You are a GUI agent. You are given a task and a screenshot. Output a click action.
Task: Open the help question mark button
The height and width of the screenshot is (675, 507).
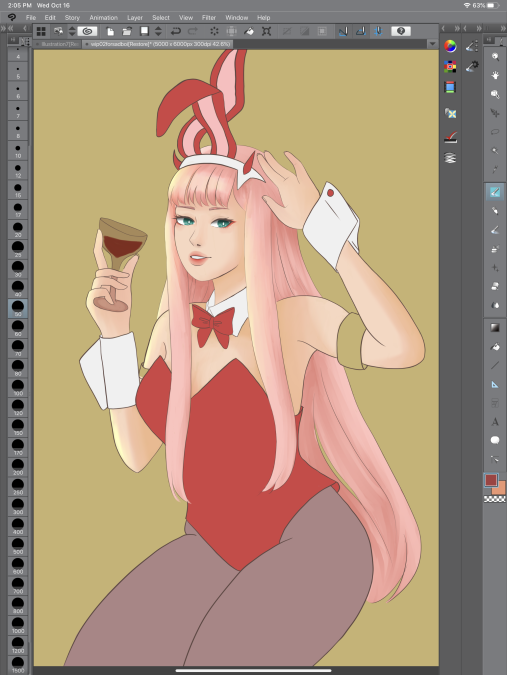click(x=401, y=31)
